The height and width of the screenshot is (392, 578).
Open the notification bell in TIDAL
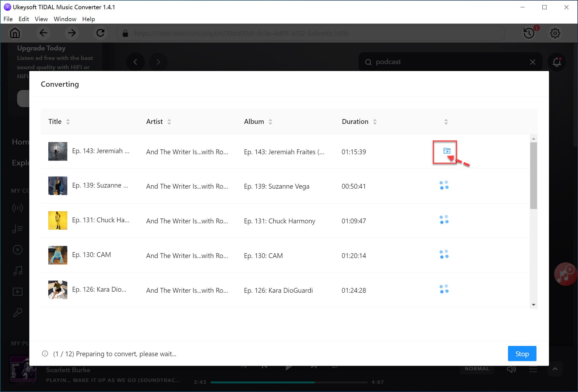[557, 62]
